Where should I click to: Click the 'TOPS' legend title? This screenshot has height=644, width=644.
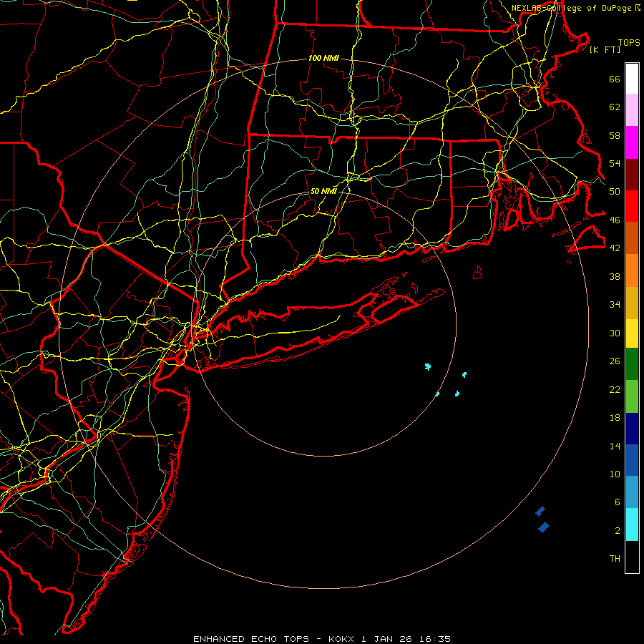629,42
